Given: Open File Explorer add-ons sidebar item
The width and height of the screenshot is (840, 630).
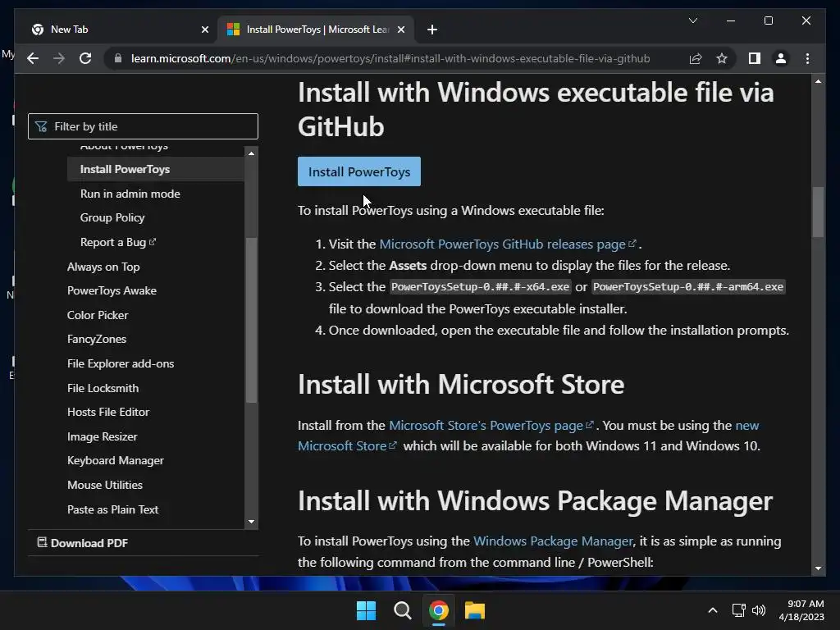Looking at the screenshot, I should [x=121, y=363].
